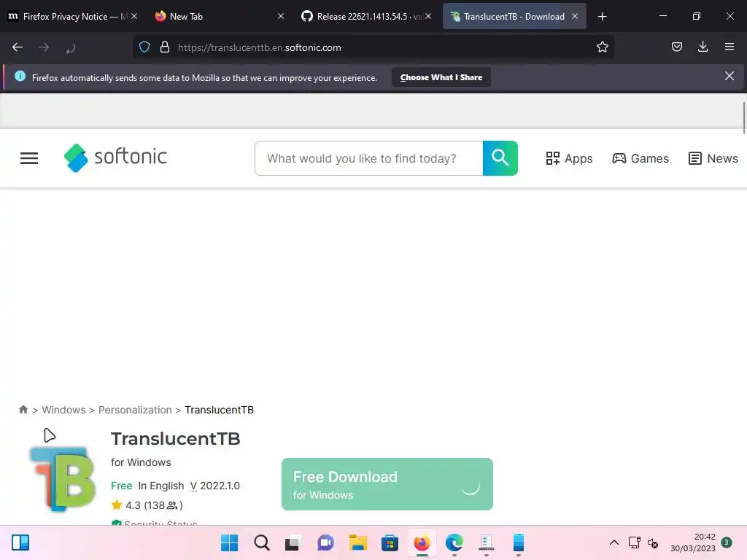This screenshot has height=560, width=747.
Task: Bookmark this page with star icon
Action: [602, 47]
